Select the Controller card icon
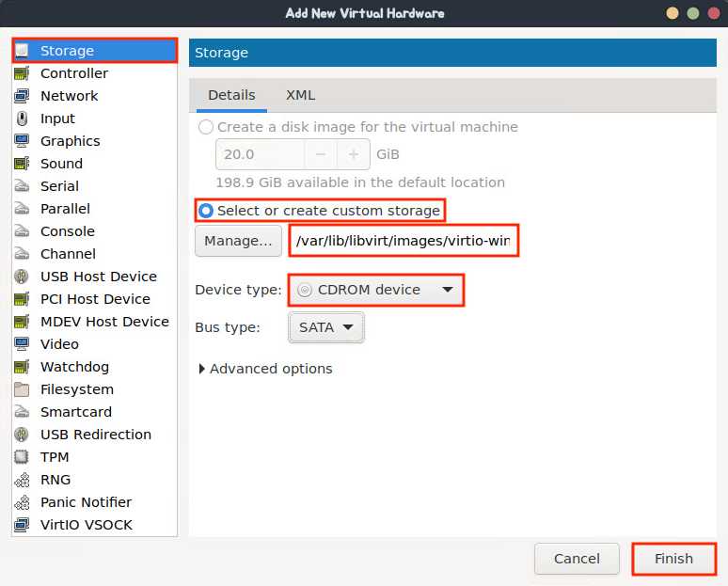The image size is (728, 586). [22, 73]
